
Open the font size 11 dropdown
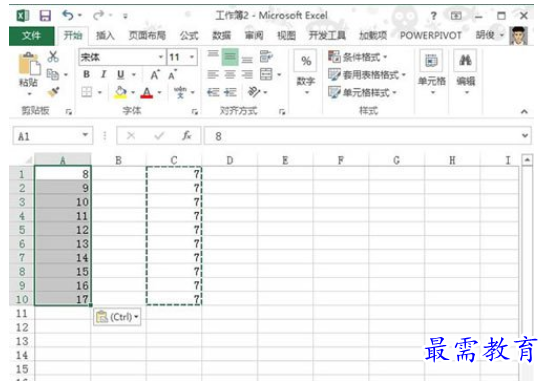(192, 57)
